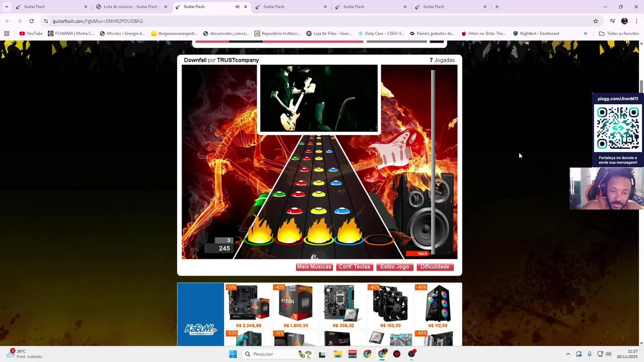The width and height of the screenshot is (644, 362).
Task: Click the music video preview in game
Action: pos(318,98)
